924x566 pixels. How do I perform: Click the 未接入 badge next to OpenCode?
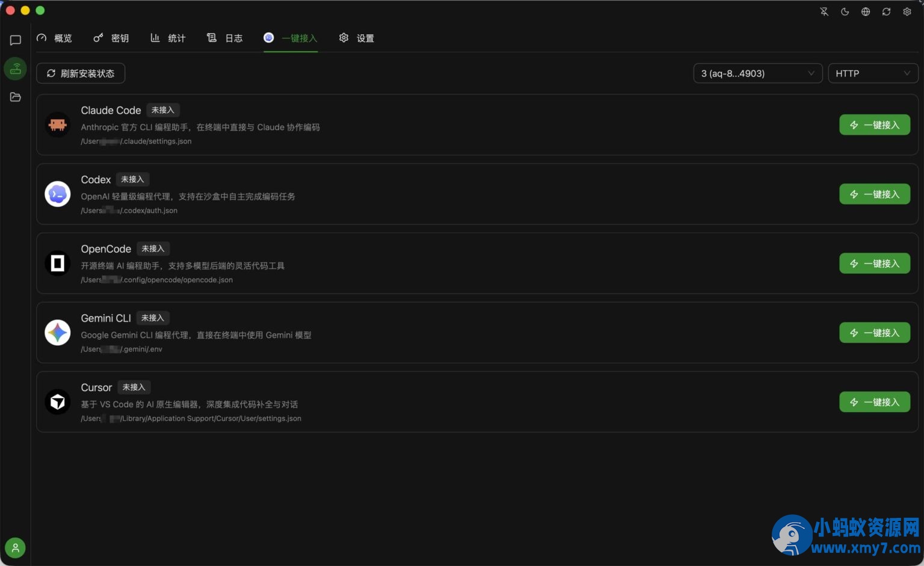[x=153, y=248]
